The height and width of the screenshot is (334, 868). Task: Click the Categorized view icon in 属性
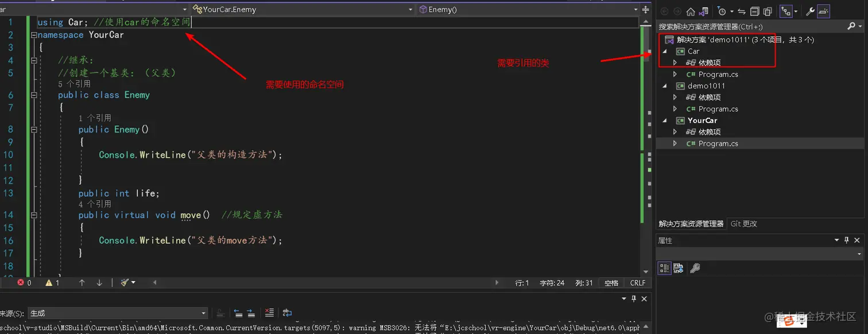(x=664, y=268)
